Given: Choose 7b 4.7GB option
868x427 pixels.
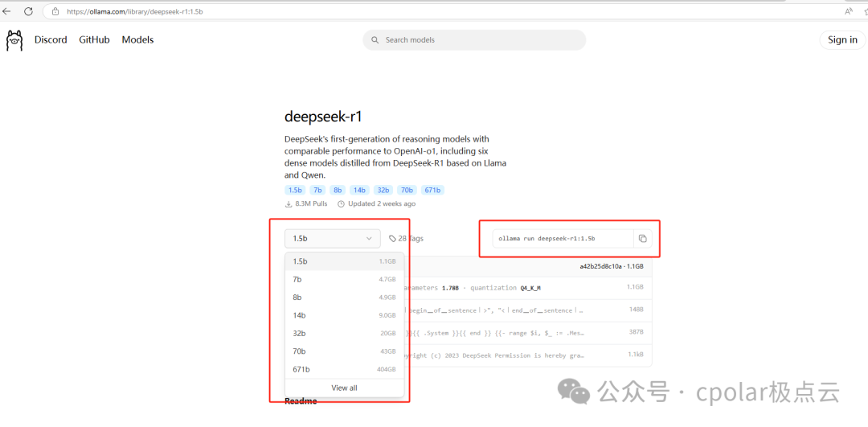Looking at the screenshot, I should pyautogui.click(x=344, y=279).
